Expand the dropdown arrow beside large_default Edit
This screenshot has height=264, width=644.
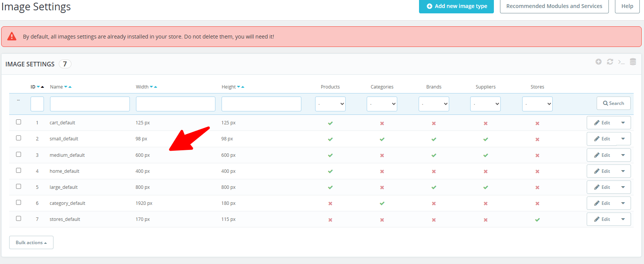pyautogui.click(x=623, y=187)
